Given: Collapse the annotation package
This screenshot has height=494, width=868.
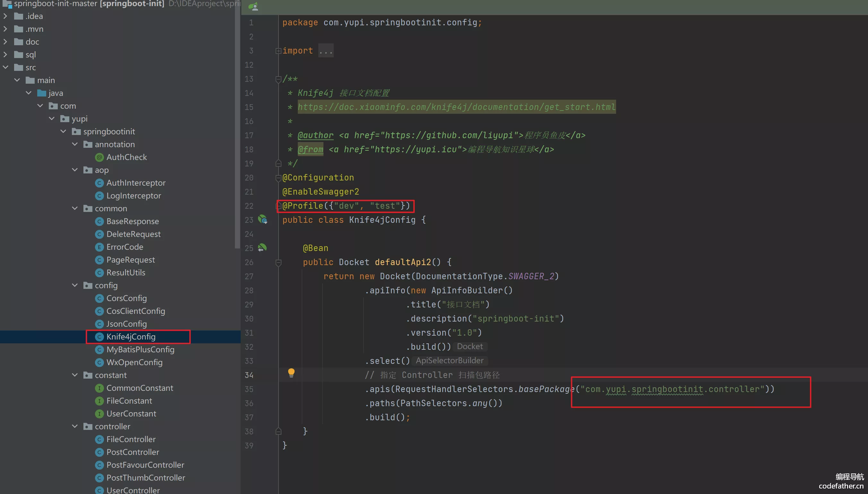Looking at the screenshot, I should point(75,144).
